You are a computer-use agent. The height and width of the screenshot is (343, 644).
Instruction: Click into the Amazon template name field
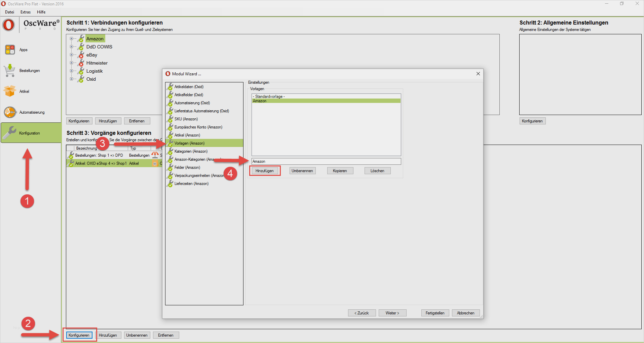tap(326, 161)
